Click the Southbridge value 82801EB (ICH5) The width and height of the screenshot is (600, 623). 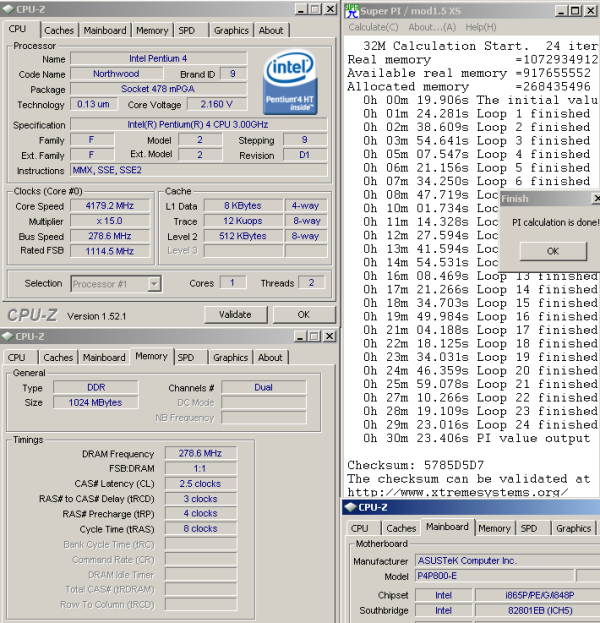pos(538,610)
